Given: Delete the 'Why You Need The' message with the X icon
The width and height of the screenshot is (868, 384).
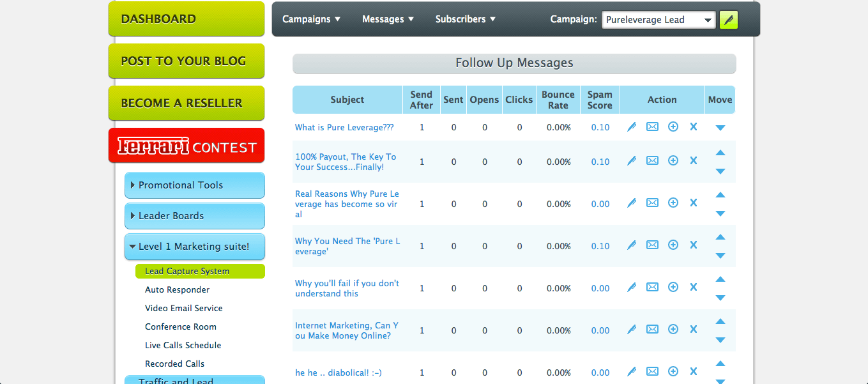Looking at the screenshot, I should pyautogui.click(x=693, y=245).
